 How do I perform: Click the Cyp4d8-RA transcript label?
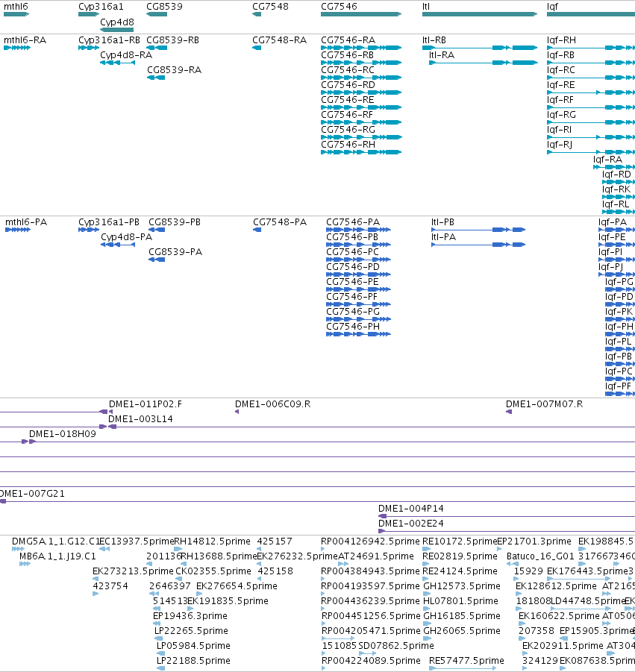pos(126,55)
